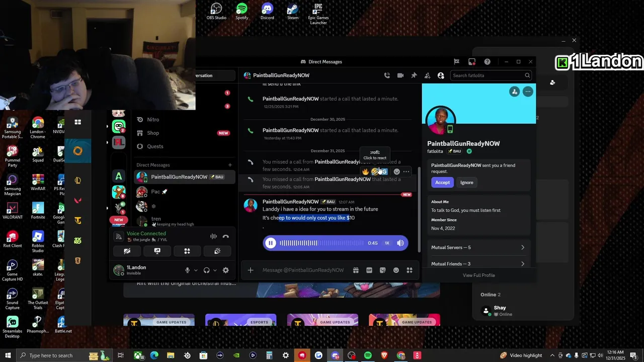Start an activity in voice panel
This screenshot has height=362, width=644.
pos(187,251)
